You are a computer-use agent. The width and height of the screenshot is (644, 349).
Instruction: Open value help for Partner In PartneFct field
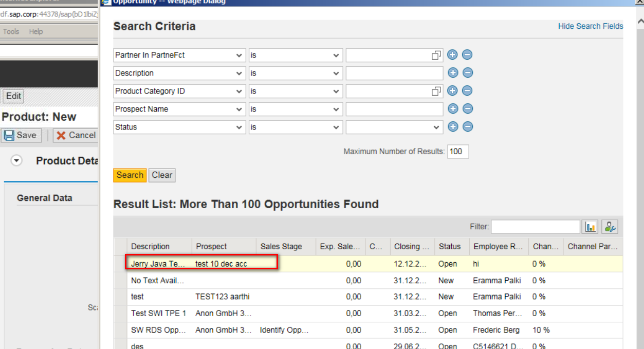[x=436, y=56]
